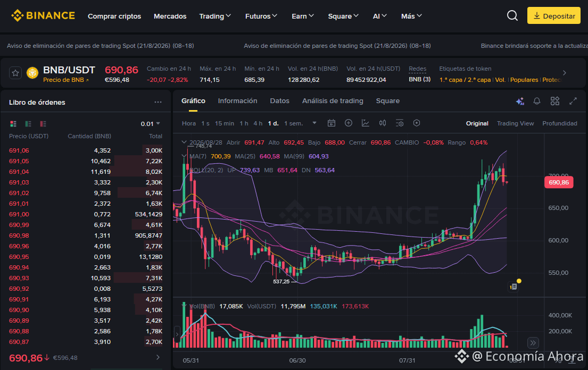Switch chart to Trading View
This screenshot has height=370, width=588.
[515, 123]
